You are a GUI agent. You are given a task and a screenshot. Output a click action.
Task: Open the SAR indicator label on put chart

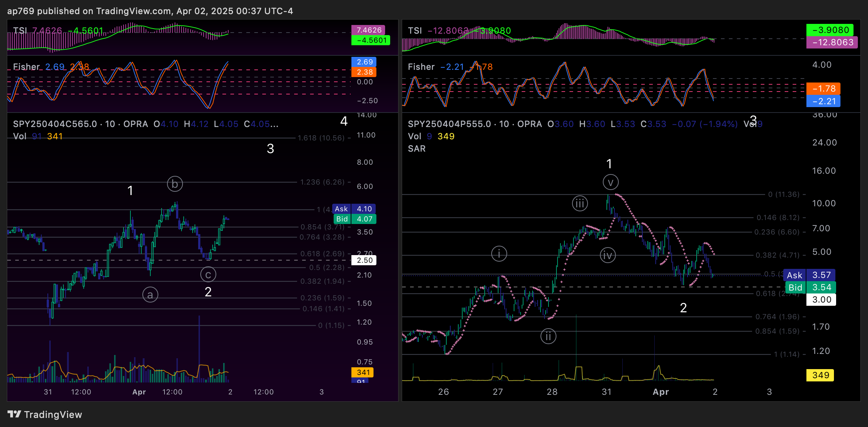(417, 149)
